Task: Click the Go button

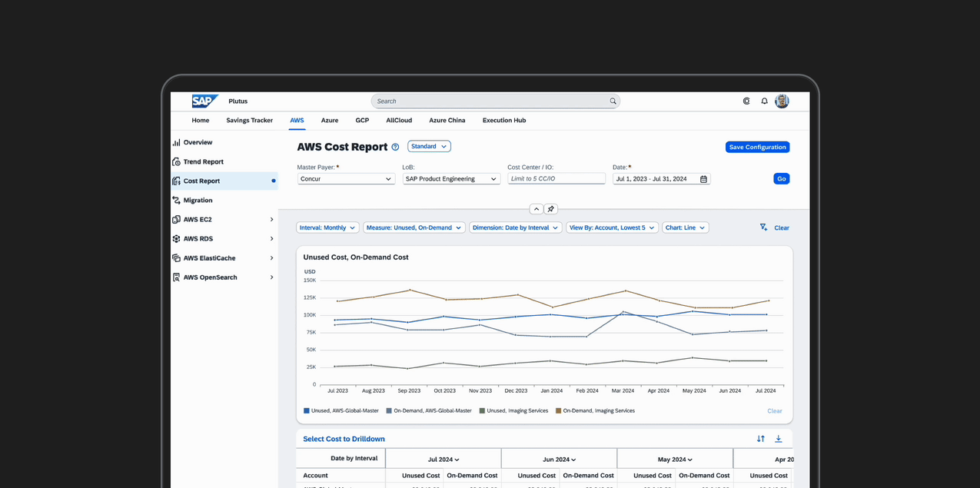Action: click(x=782, y=179)
